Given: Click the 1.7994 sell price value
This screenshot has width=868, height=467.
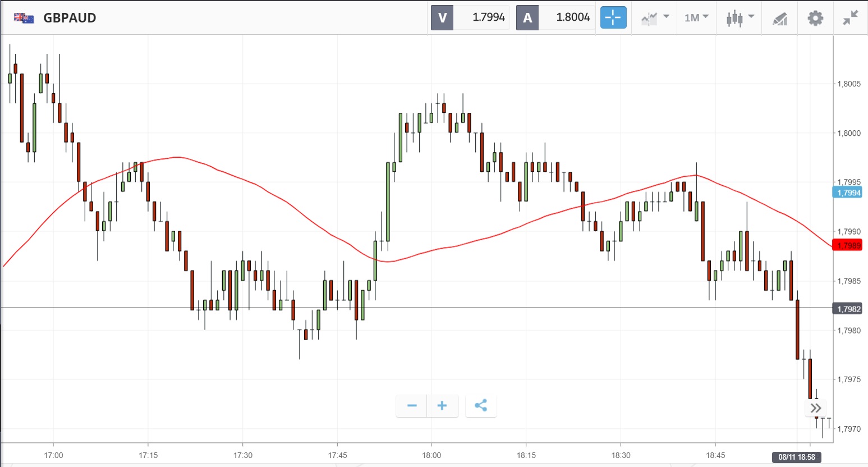Looking at the screenshot, I should 488,18.
